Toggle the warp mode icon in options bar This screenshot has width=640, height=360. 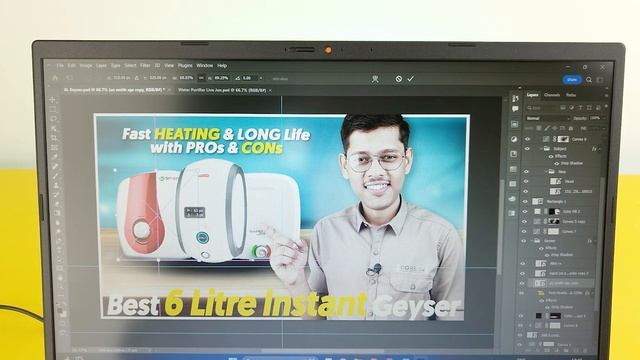click(x=375, y=79)
